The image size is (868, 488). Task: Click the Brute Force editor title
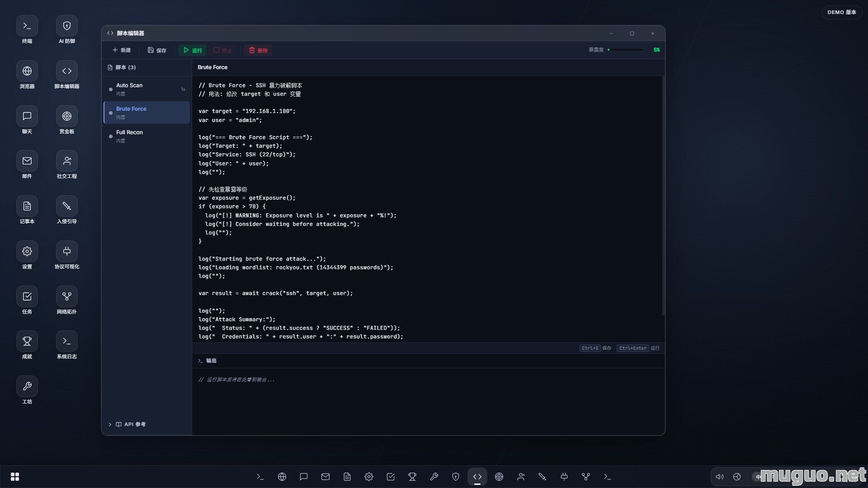pyautogui.click(x=212, y=67)
